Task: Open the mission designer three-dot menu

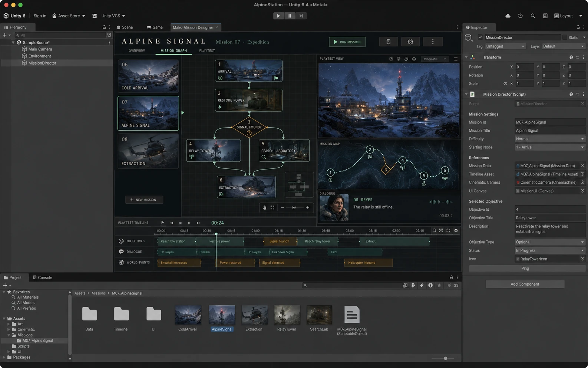Action: point(433,42)
